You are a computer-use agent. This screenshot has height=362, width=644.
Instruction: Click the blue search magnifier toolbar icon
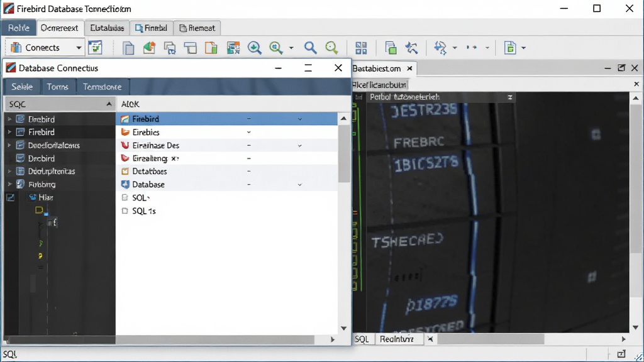click(x=310, y=48)
